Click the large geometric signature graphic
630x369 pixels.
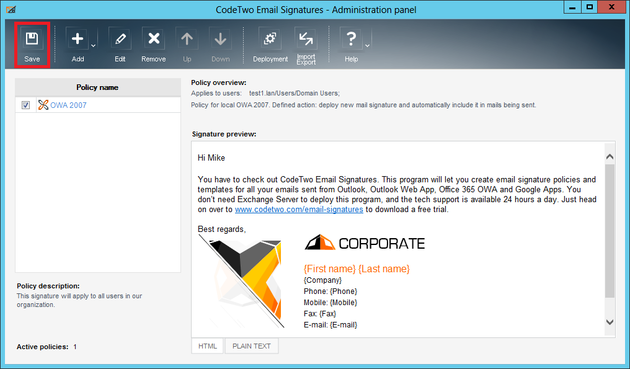click(241, 281)
